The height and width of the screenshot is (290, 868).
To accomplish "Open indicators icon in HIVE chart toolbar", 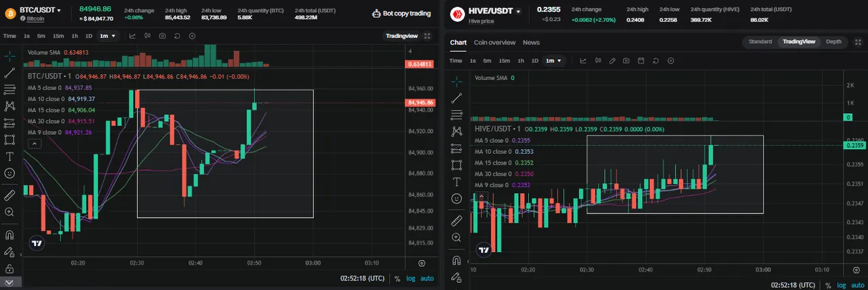I will (583, 60).
